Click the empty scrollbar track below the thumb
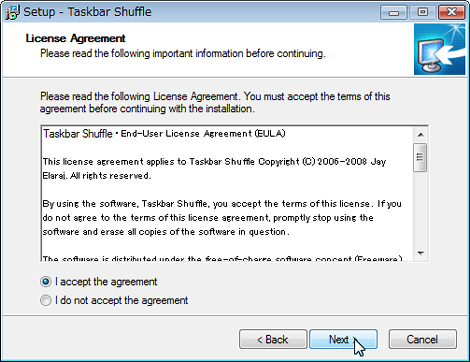The image size is (470, 362). 420,208
